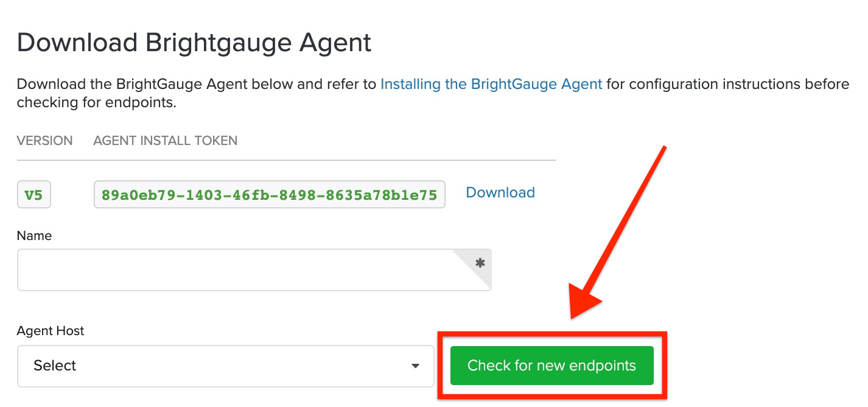Open the Installing the BrightGauge Agent link
Screen dimensions: 868x407
click(491, 84)
